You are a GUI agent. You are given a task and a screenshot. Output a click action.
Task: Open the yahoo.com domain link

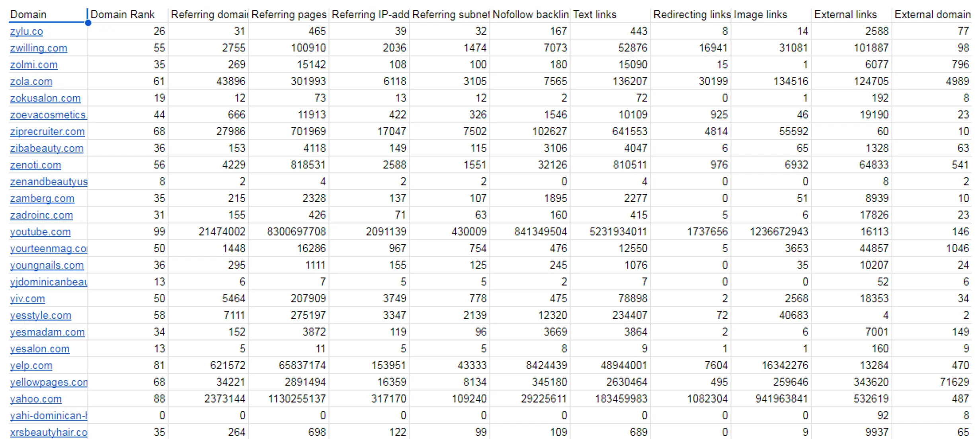tap(35, 399)
